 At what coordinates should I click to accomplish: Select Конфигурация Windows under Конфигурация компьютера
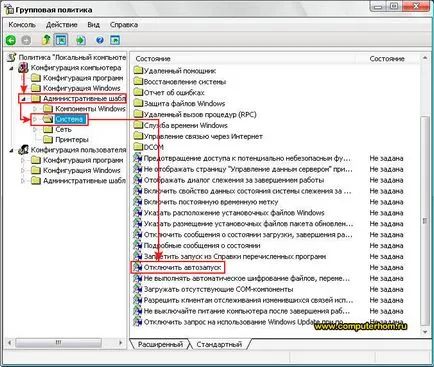pyautogui.click(x=82, y=88)
